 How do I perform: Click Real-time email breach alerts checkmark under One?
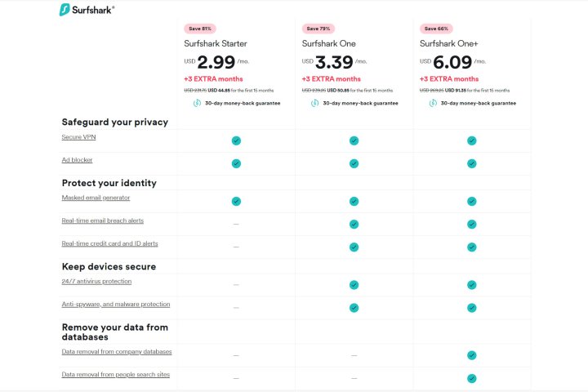coord(354,224)
